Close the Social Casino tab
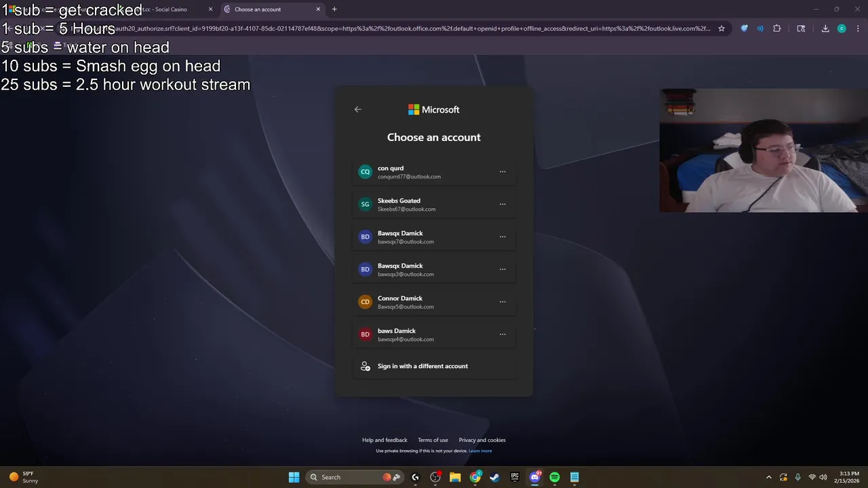868x488 pixels. coord(210,9)
